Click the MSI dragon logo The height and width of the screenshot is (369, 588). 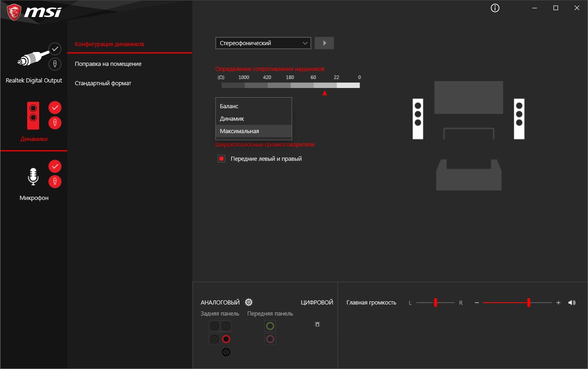[x=14, y=12]
